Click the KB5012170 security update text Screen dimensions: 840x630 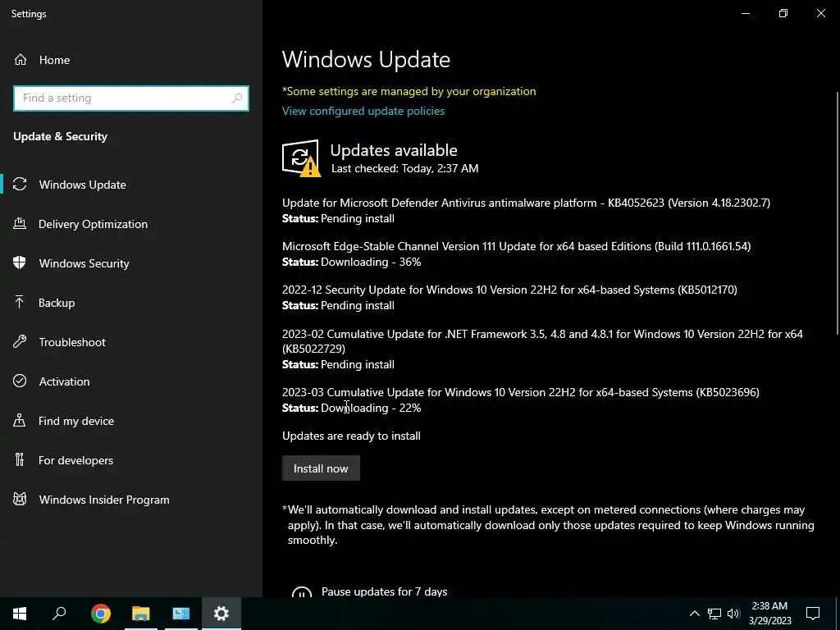point(509,290)
